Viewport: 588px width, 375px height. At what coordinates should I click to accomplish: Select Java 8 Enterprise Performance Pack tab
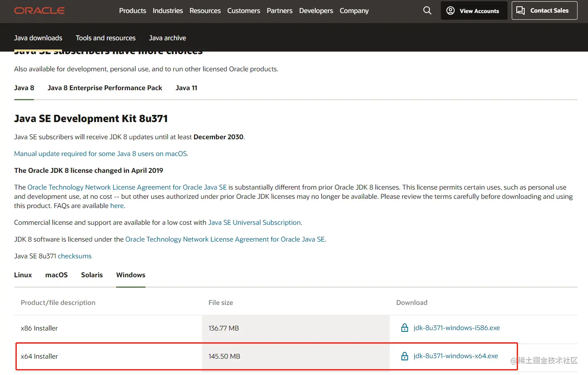tap(105, 88)
